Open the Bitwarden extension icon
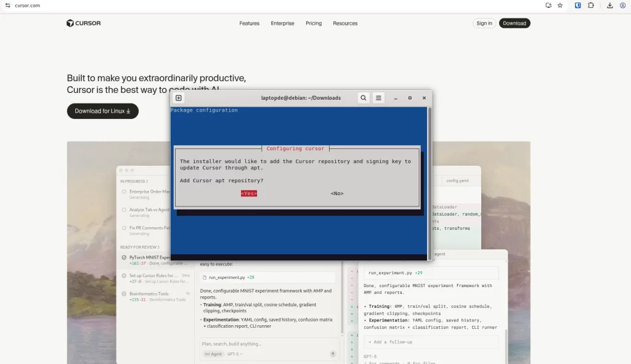This screenshot has height=364, width=631. [578, 6]
